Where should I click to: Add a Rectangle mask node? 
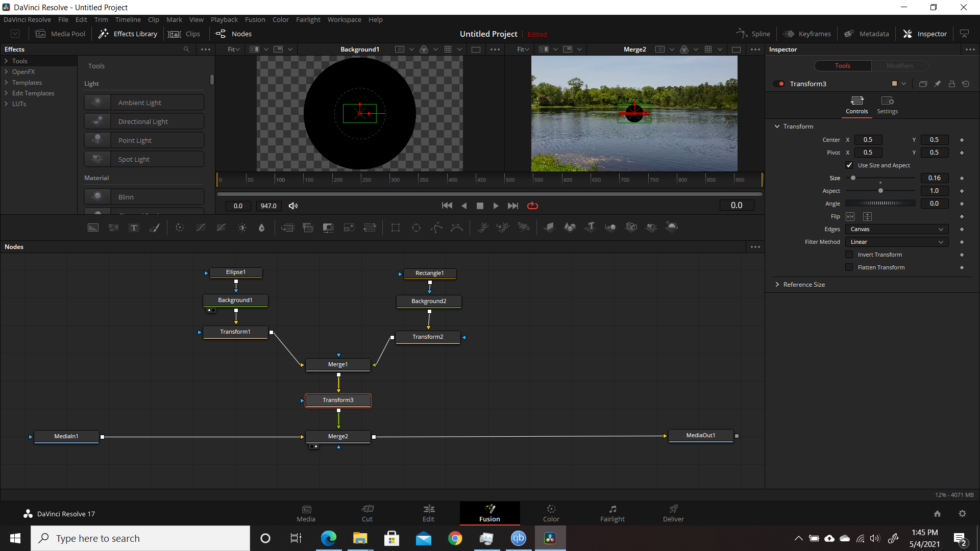coord(396,228)
